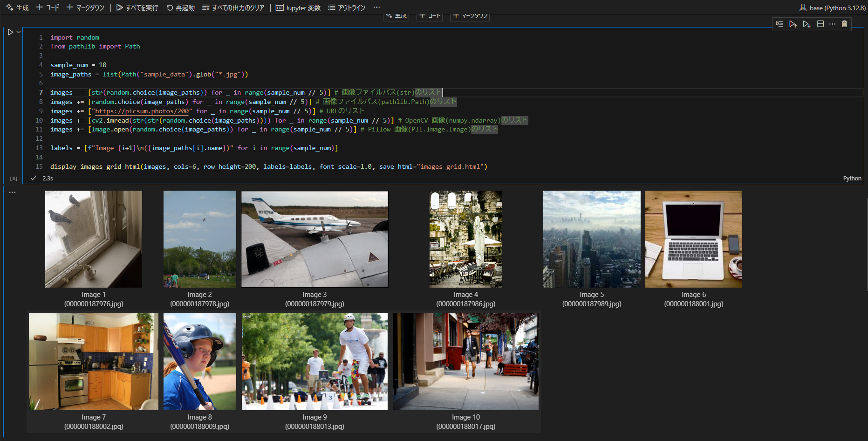The image size is (868, 441).
Task: Click the [5] execution count label
Action: click(x=14, y=178)
